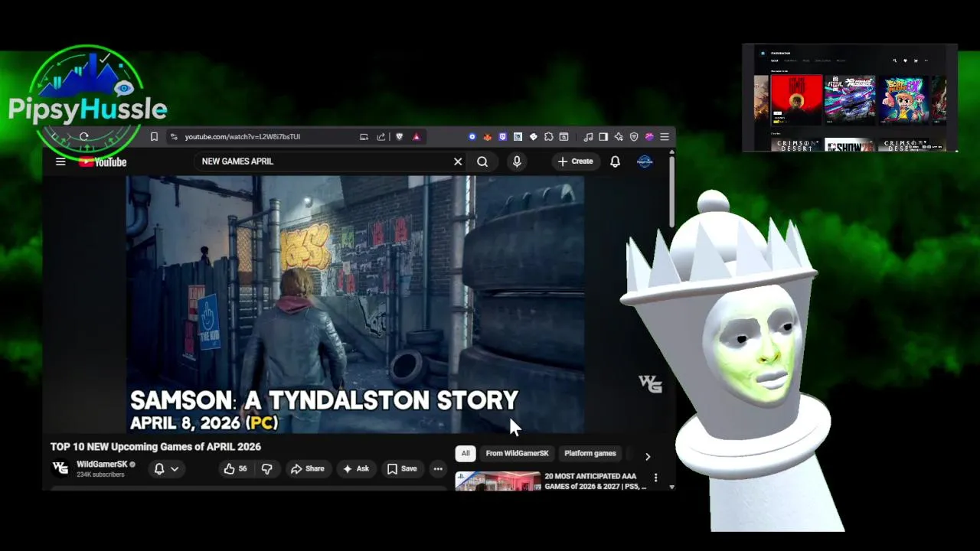Viewport: 980px width, 551px height.
Task: Open the cast/screen icon in address bar
Action: [364, 137]
